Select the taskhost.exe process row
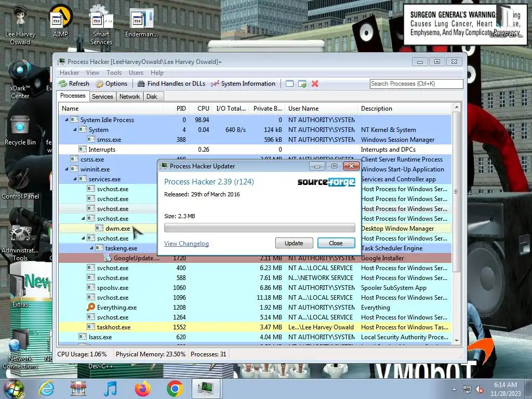 click(x=255, y=327)
